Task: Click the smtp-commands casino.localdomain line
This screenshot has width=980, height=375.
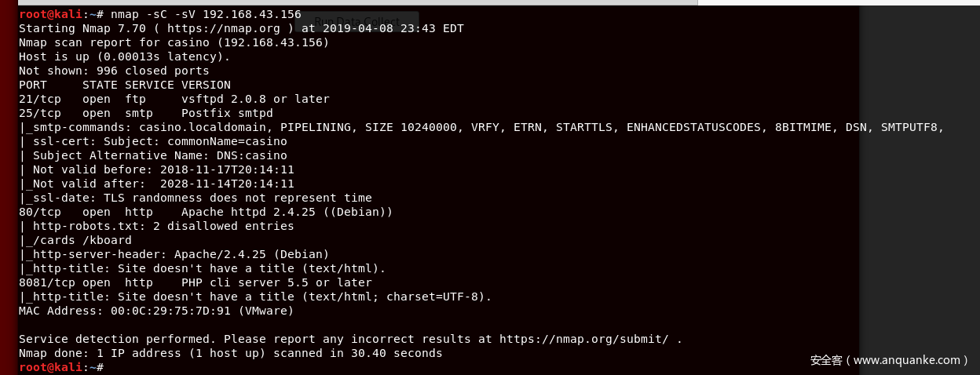Action: point(481,127)
